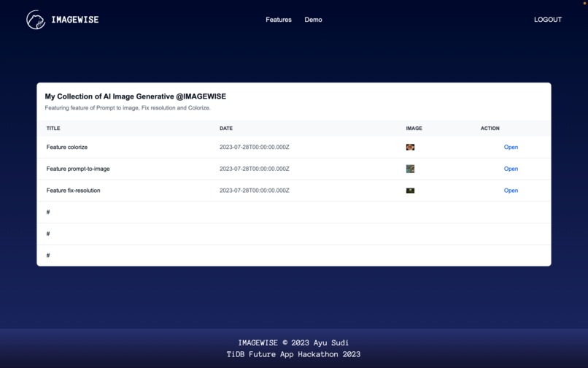Click the Feature fix-resolution thumbnail
Viewport: 588px width, 368px height.
point(410,191)
